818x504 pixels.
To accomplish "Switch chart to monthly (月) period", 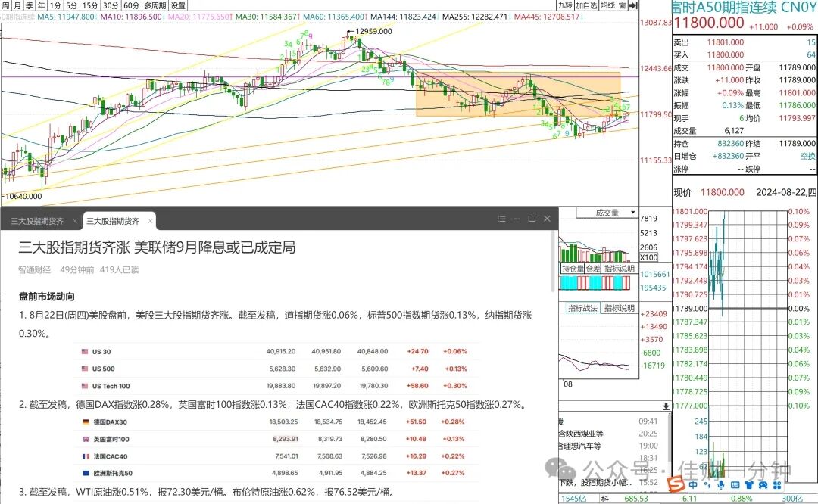I will click(x=17, y=5).
